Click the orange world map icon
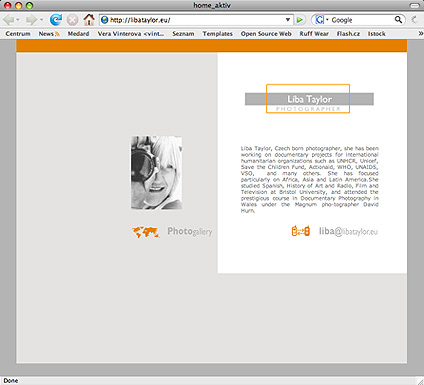Viewport: 424px width, 385px height. pyautogui.click(x=145, y=232)
